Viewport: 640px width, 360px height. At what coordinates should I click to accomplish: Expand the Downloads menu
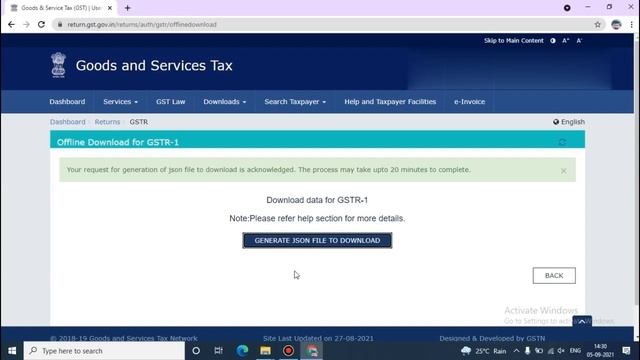[224, 102]
